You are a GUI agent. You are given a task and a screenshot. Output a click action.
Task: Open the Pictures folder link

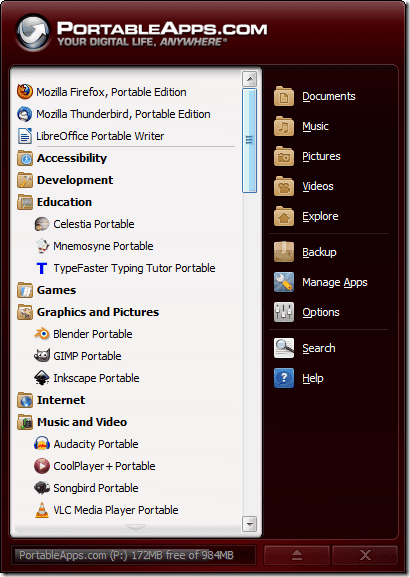[321, 156]
